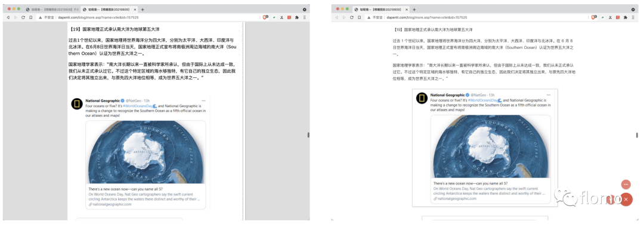Open the Extensions puzzle menu in right window

[x=625, y=18]
